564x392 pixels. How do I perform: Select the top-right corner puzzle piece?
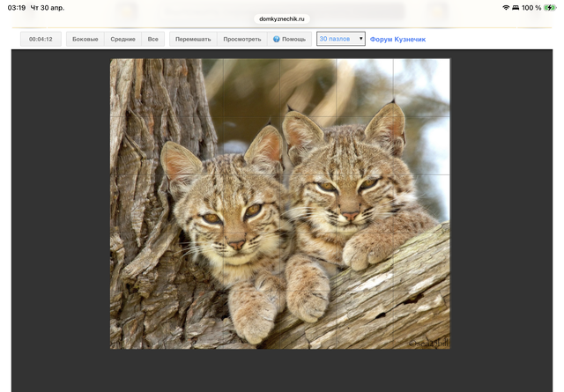[x=421, y=87]
